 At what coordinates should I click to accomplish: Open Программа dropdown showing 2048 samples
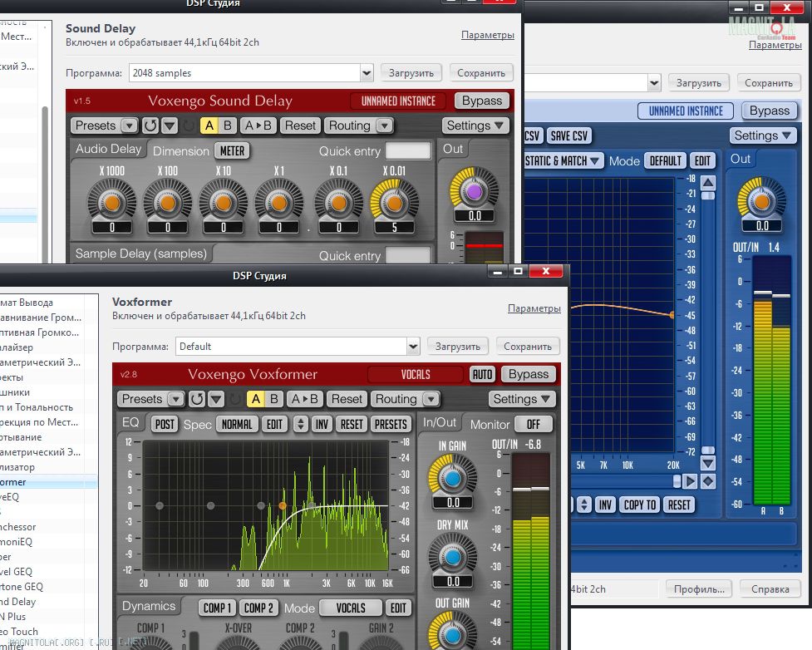coord(251,73)
